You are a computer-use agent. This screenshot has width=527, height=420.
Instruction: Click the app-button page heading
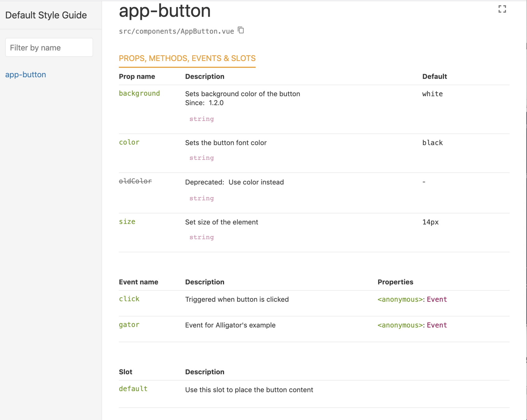coord(165,11)
